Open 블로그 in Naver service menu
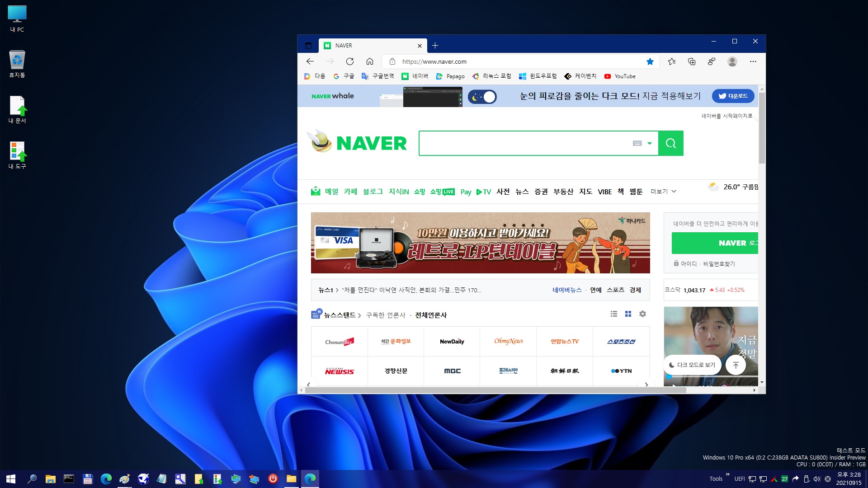 click(x=373, y=192)
